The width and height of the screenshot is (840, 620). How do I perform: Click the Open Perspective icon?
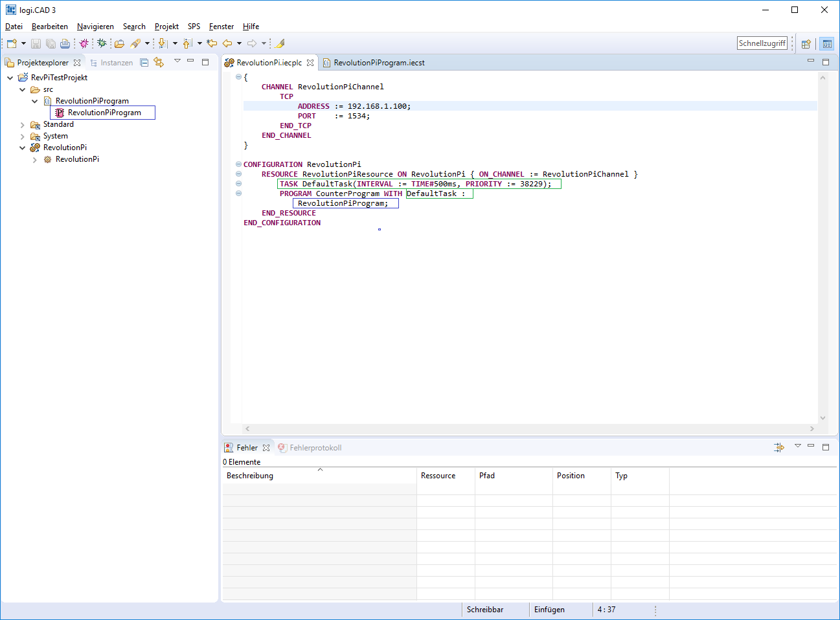[x=806, y=44]
